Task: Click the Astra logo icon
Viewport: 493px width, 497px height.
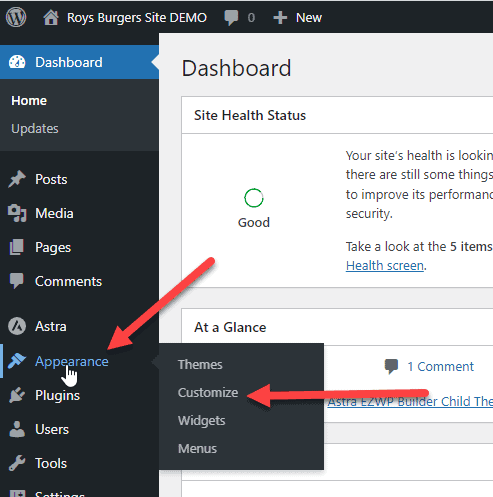Action: click(17, 326)
